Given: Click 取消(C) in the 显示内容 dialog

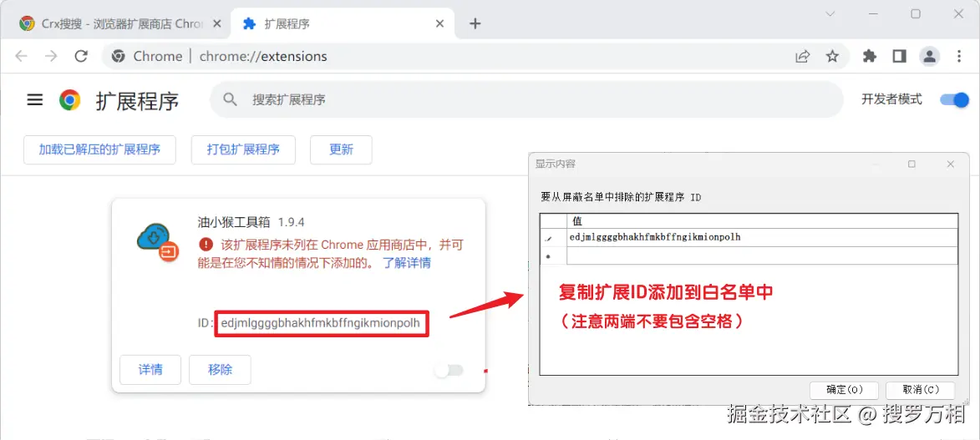Looking at the screenshot, I should (x=921, y=389).
